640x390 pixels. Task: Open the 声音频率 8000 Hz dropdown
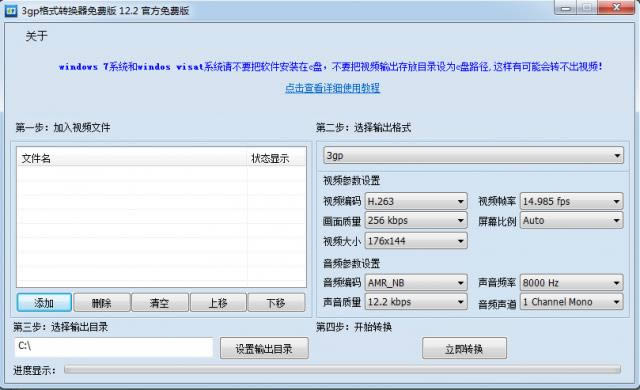[571, 282]
